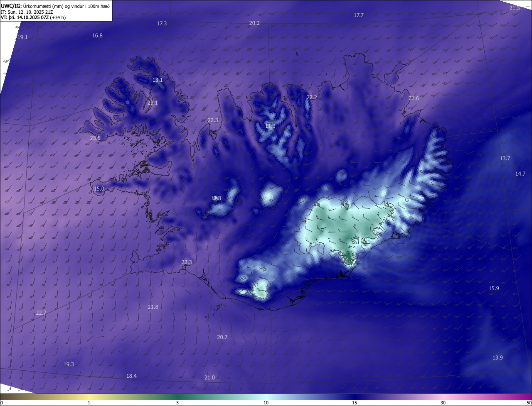Click the map value 17.3
The width and height of the screenshot is (532, 406).
pos(162,24)
